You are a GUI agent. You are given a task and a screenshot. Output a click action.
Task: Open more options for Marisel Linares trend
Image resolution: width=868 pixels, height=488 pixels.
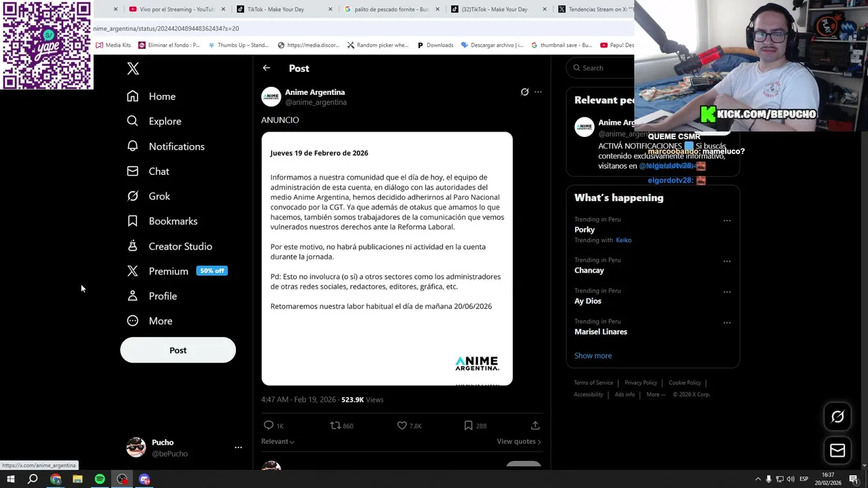point(727,323)
